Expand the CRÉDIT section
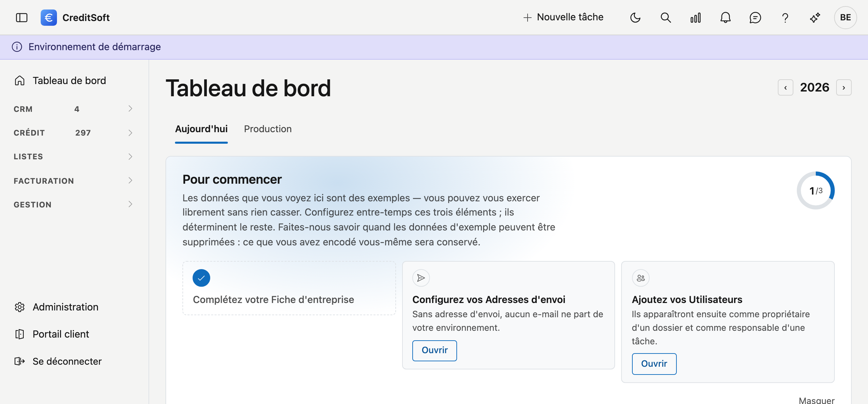This screenshot has height=404, width=868. [x=73, y=133]
